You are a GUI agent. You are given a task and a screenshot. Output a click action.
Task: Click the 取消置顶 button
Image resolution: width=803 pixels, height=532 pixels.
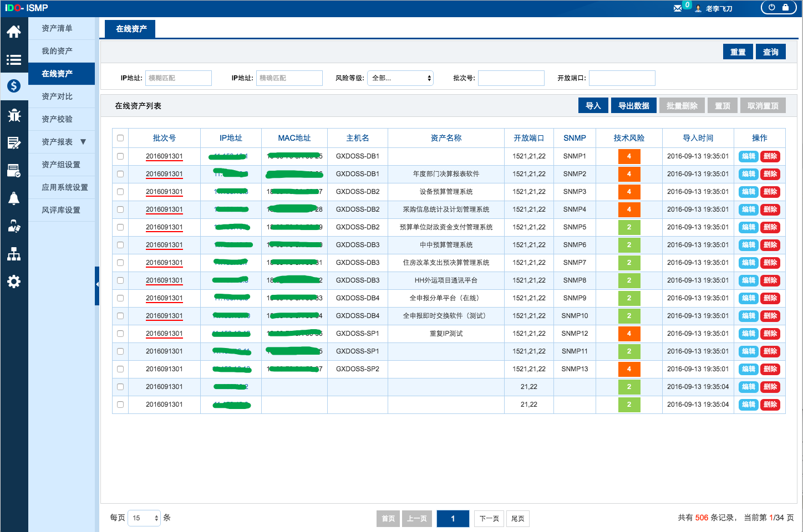[x=763, y=106]
